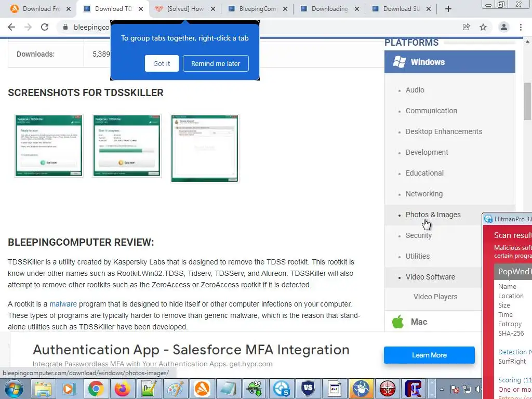Screen dimensions: 532x399
Task: Open the green chameleon taskbar icon
Action: [x=255, y=389]
